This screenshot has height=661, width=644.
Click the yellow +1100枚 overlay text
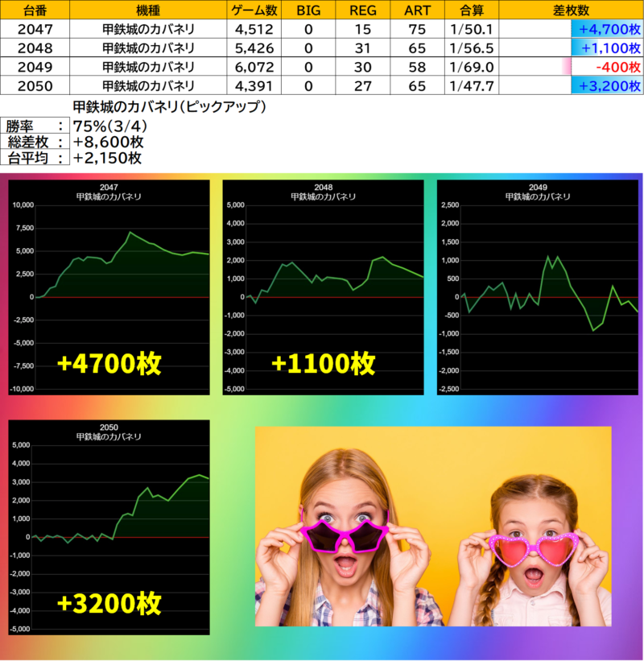point(324,363)
